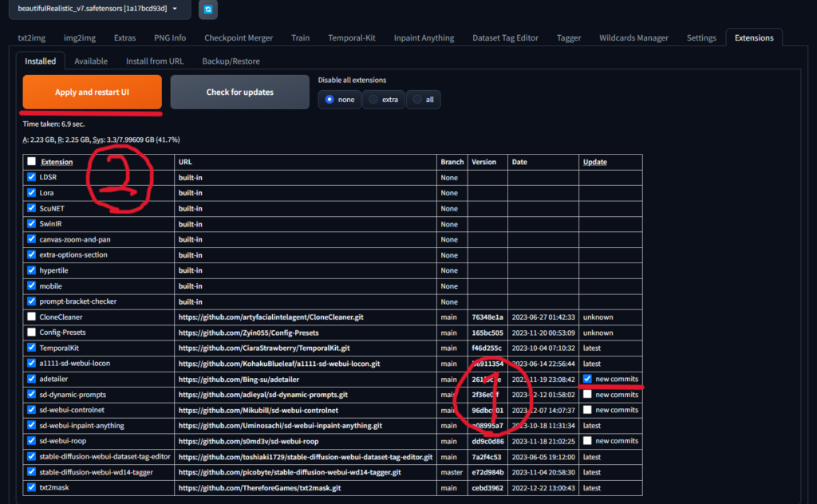The image size is (817, 504).
Task: Disable the canvas-zoom-and-pan extension checkbox
Action: pos(32,239)
